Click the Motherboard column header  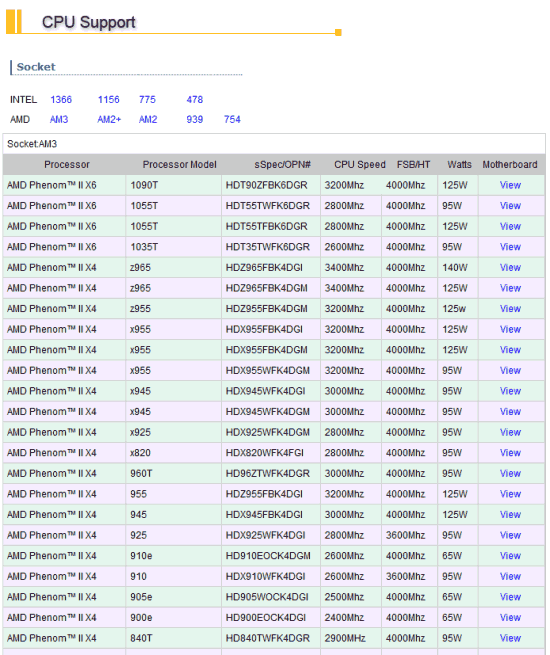coord(510,165)
